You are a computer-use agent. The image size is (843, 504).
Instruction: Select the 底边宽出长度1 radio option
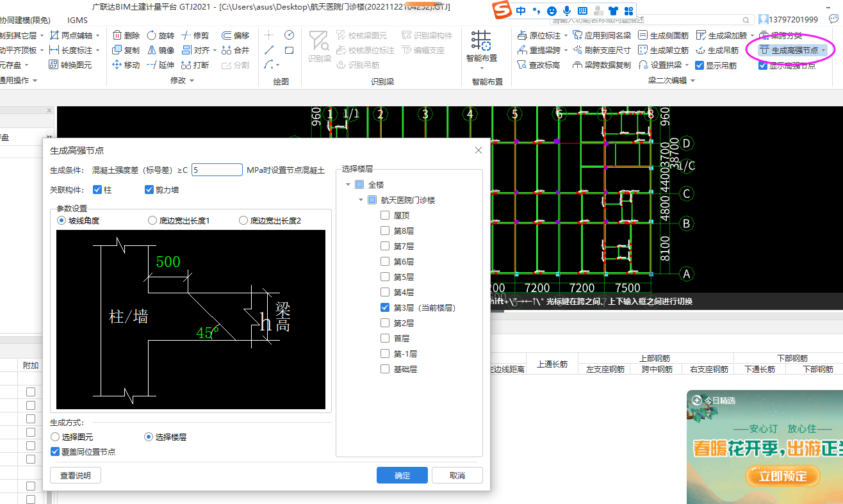click(152, 220)
